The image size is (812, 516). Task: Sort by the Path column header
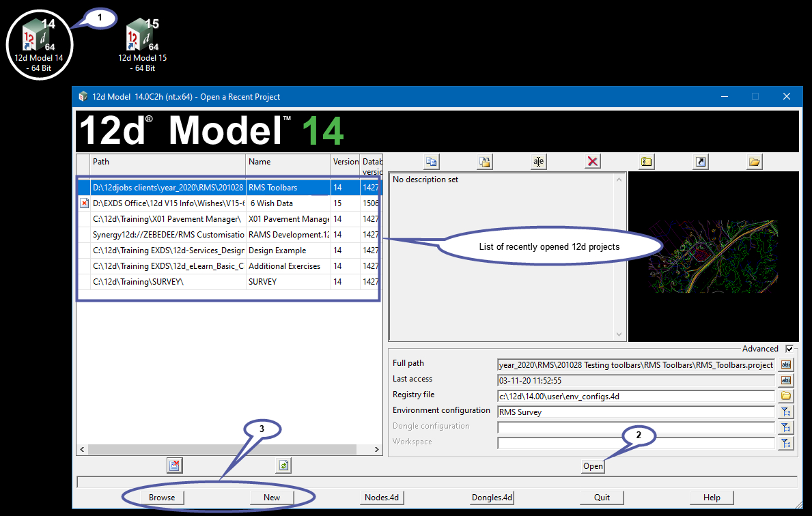(x=168, y=164)
